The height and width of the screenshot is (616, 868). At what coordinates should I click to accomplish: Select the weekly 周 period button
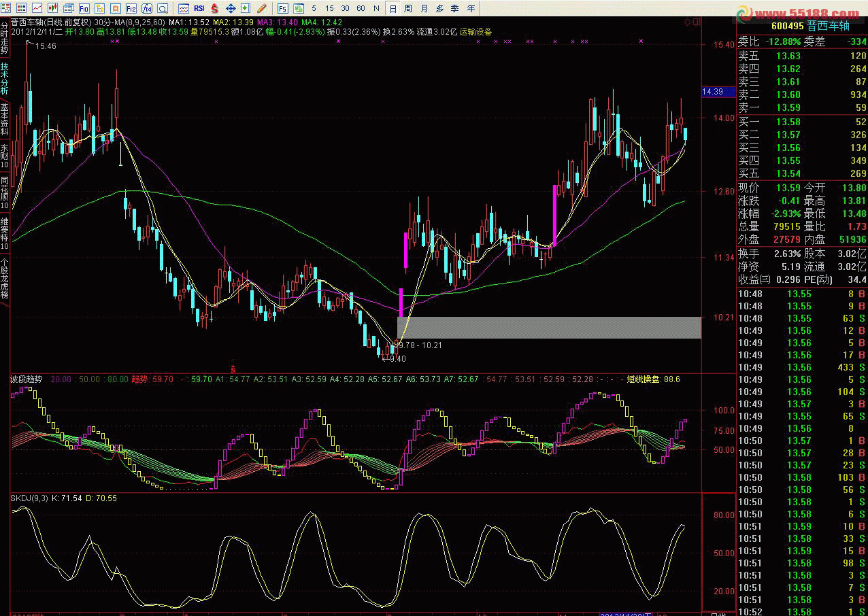pyautogui.click(x=407, y=8)
